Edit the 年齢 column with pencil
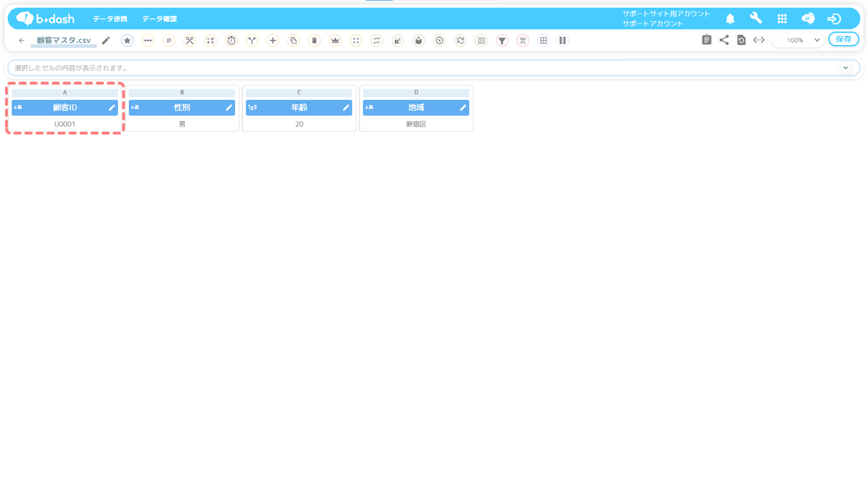 [346, 107]
